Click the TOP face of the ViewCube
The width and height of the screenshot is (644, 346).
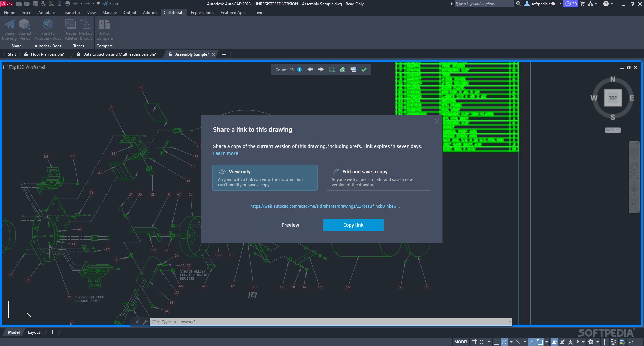(613, 98)
